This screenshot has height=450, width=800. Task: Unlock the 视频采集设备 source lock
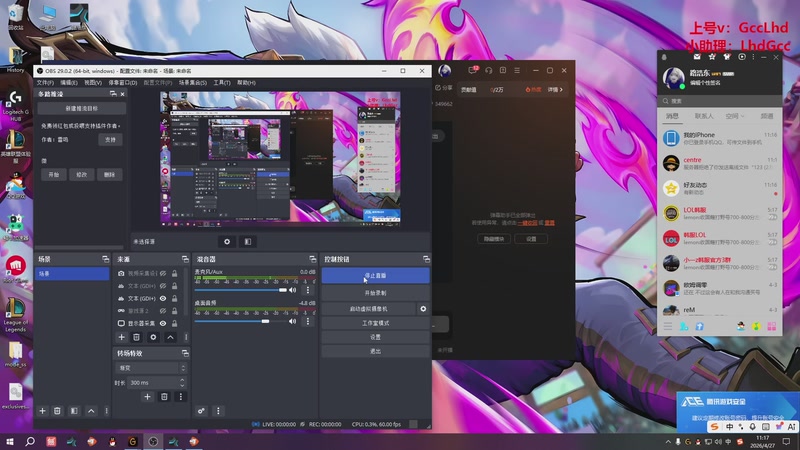(174, 273)
